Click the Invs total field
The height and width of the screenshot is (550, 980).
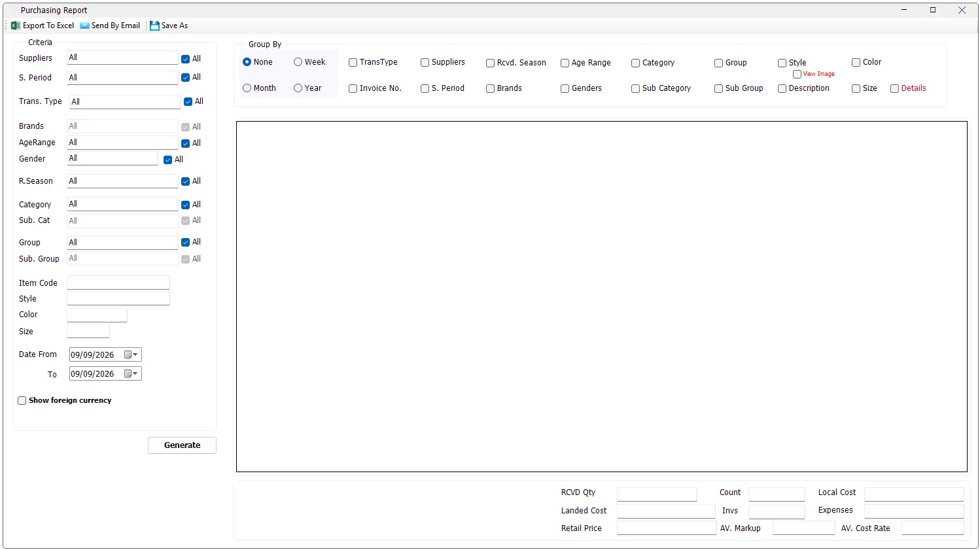tap(777, 511)
